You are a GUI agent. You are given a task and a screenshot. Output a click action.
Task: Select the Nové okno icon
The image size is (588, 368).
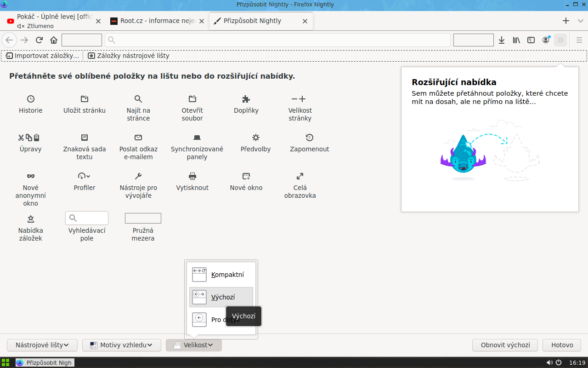246,176
